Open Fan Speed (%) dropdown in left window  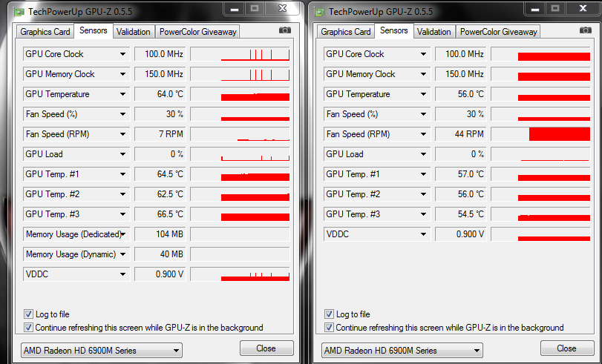tap(123, 114)
